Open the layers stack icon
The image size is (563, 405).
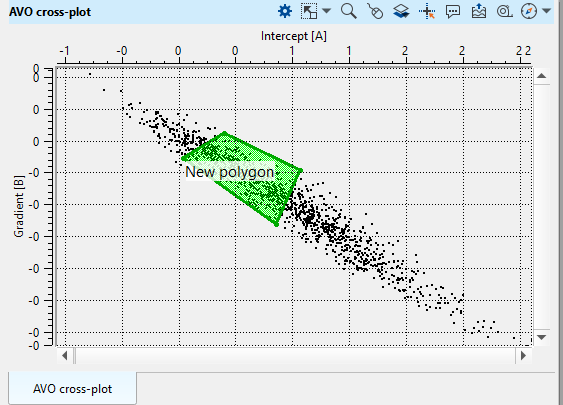(401, 11)
